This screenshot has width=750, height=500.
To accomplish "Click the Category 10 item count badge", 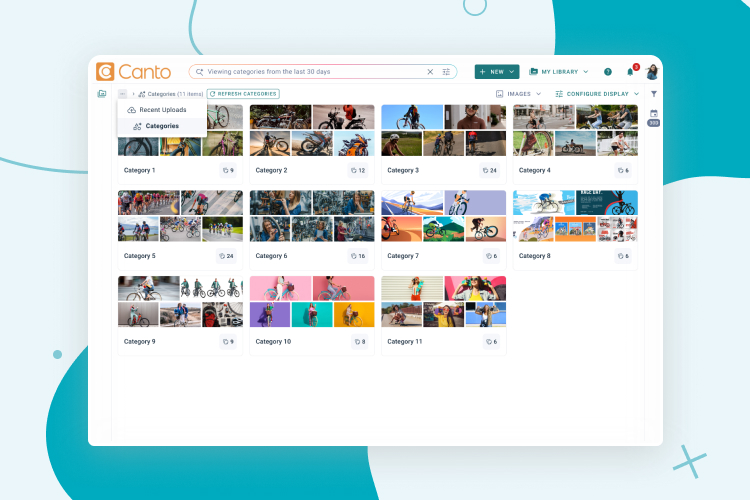I will [359, 342].
